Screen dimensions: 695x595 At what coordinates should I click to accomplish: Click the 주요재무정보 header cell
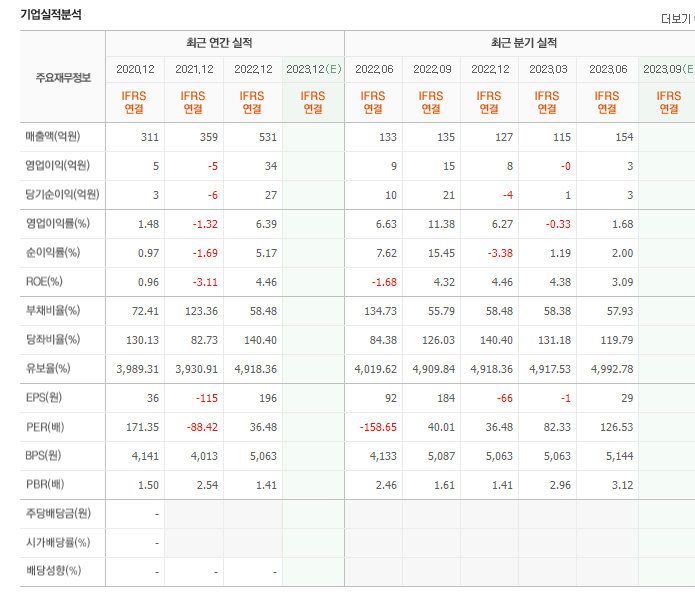63,78
